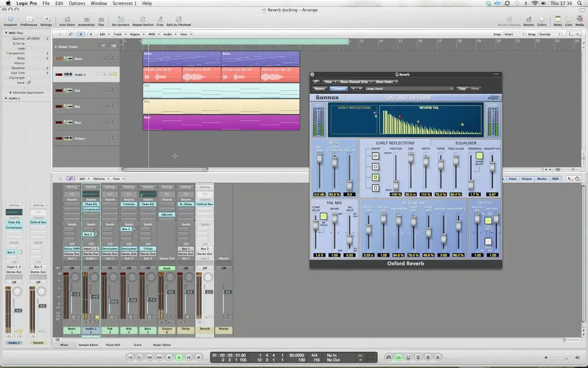Click the Stop button in the transport
This screenshot has height=368, width=588.
169,357
